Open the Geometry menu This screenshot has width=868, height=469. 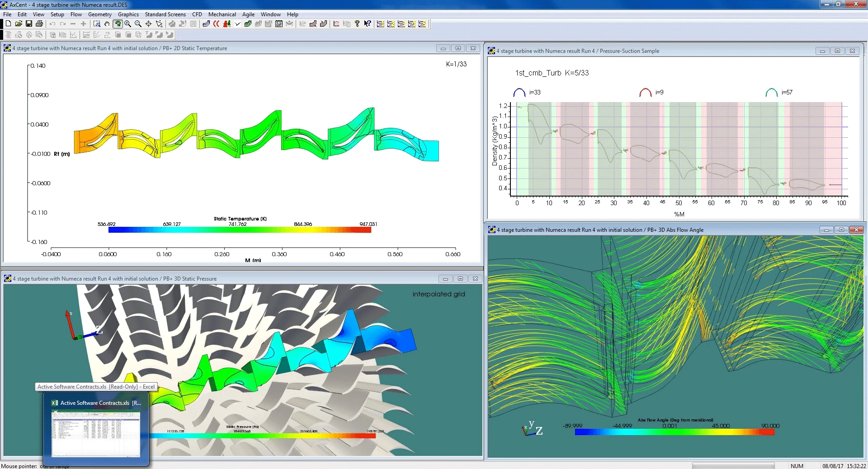click(x=99, y=14)
